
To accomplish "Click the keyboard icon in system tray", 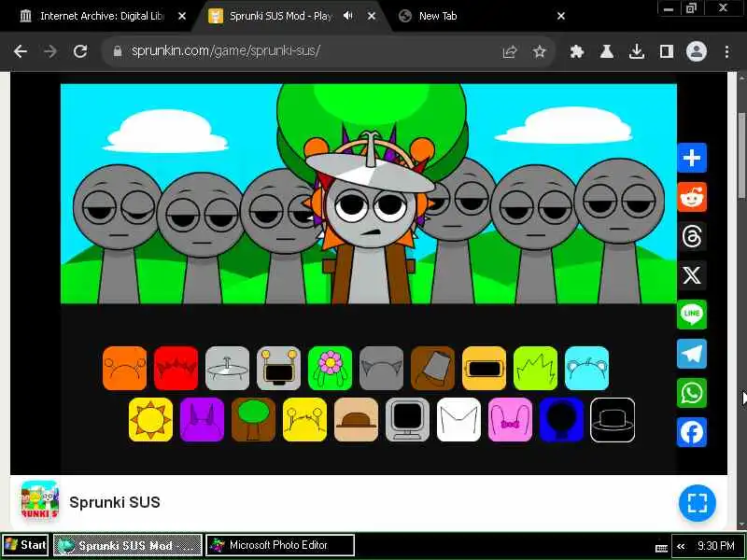I will [661, 548].
